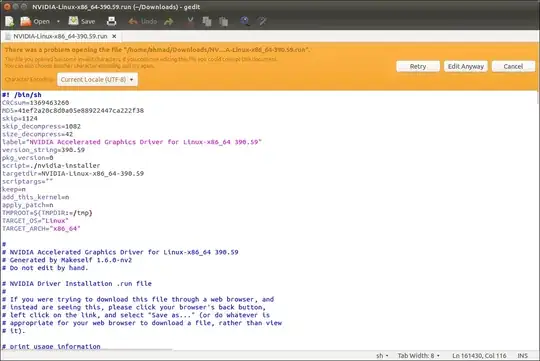Click the Retry button

pos(418,66)
